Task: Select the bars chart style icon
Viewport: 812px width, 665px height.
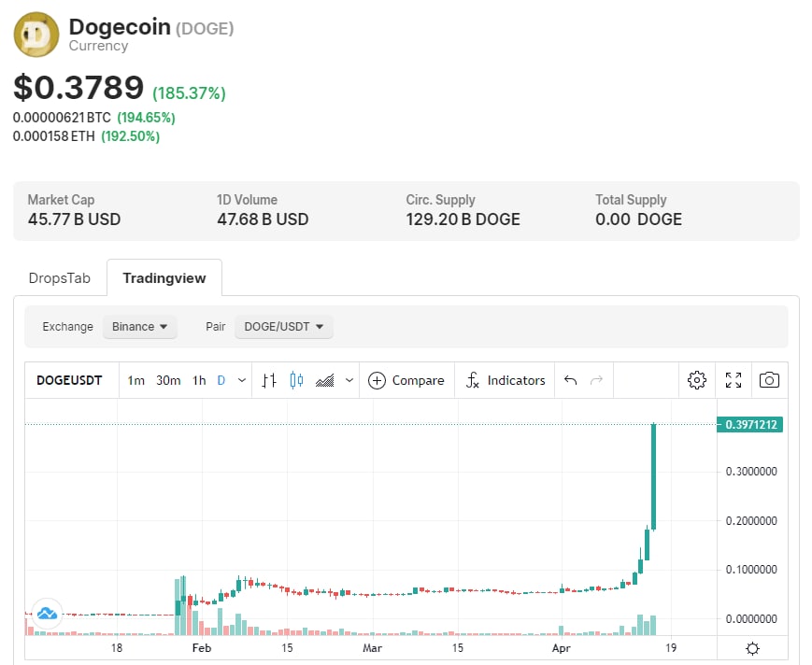Action: [x=269, y=380]
